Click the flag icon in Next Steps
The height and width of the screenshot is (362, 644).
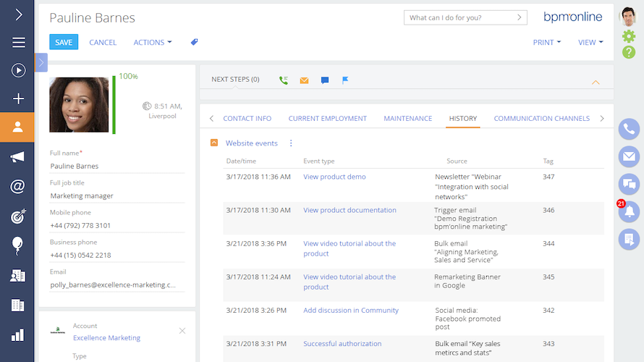pos(345,80)
